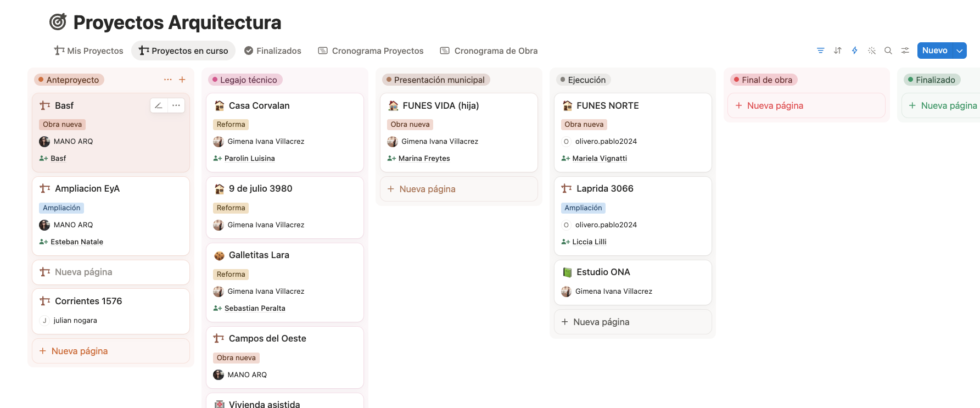
Task: Click the AI sparkle icon in toolbar
Action: click(871, 51)
